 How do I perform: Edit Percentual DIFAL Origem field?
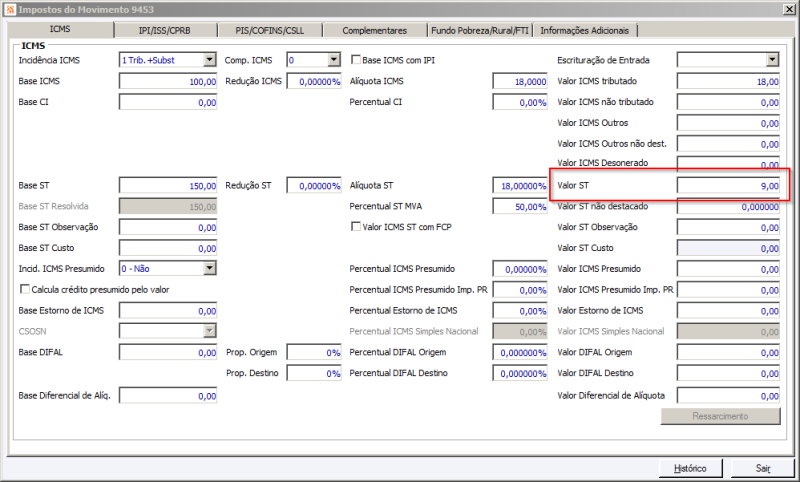pyautogui.click(x=520, y=352)
